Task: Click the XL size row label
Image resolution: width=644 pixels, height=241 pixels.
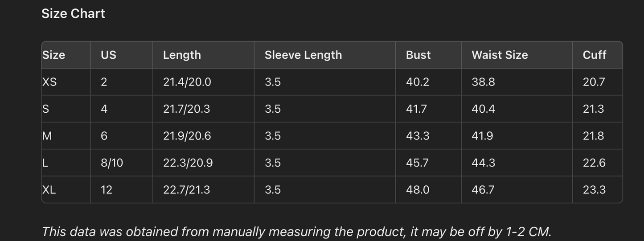Action: click(49, 190)
